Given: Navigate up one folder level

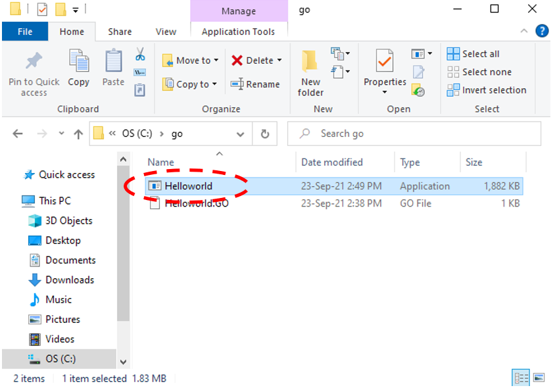Looking at the screenshot, I should pyautogui.click(x=78, y=134).
